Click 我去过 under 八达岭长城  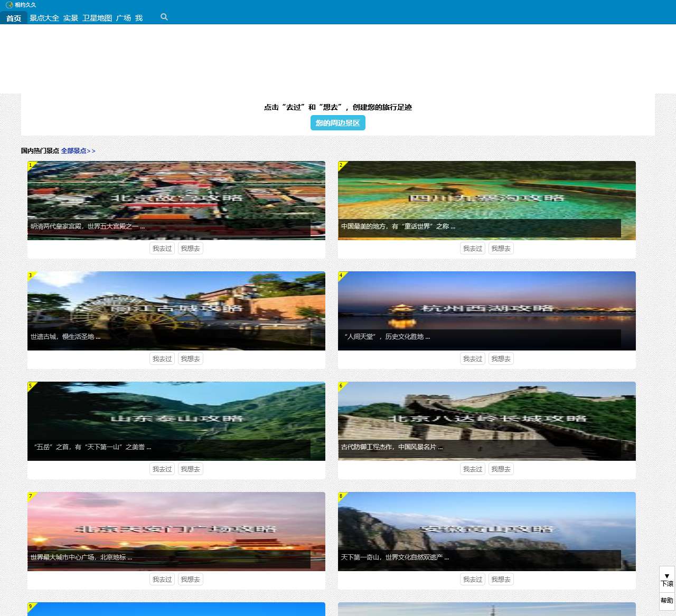pyautogui.click(x=473, y=469)
